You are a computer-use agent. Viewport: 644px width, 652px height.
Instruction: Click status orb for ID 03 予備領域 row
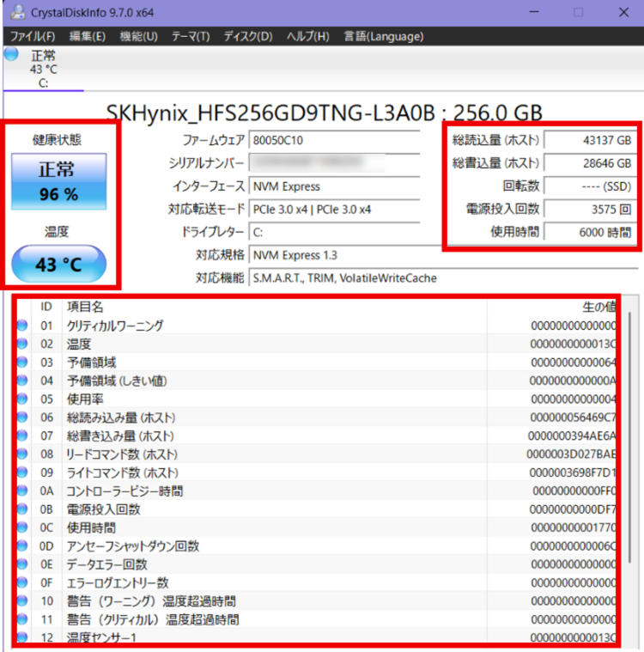click(x=22, y=363)
